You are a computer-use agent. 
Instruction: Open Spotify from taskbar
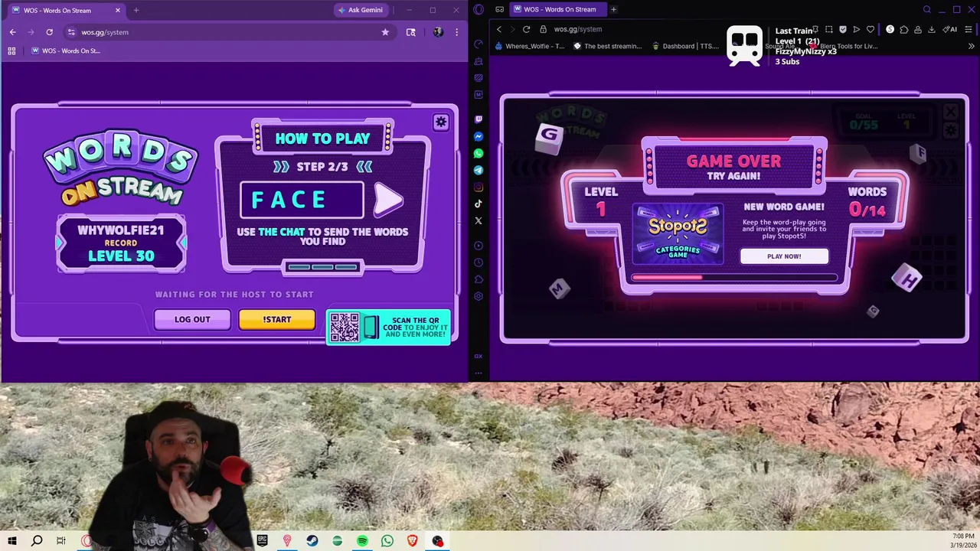coord(362,541)
